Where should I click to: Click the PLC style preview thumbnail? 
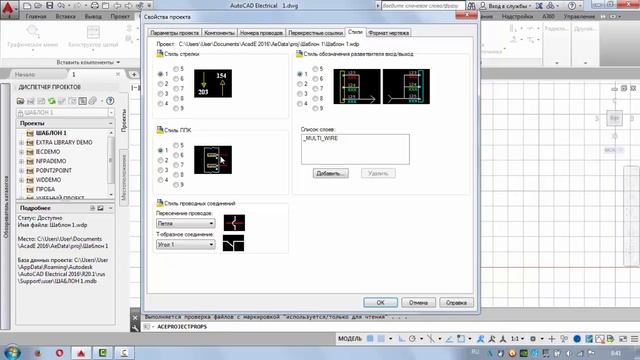click(x=213, y=160)
